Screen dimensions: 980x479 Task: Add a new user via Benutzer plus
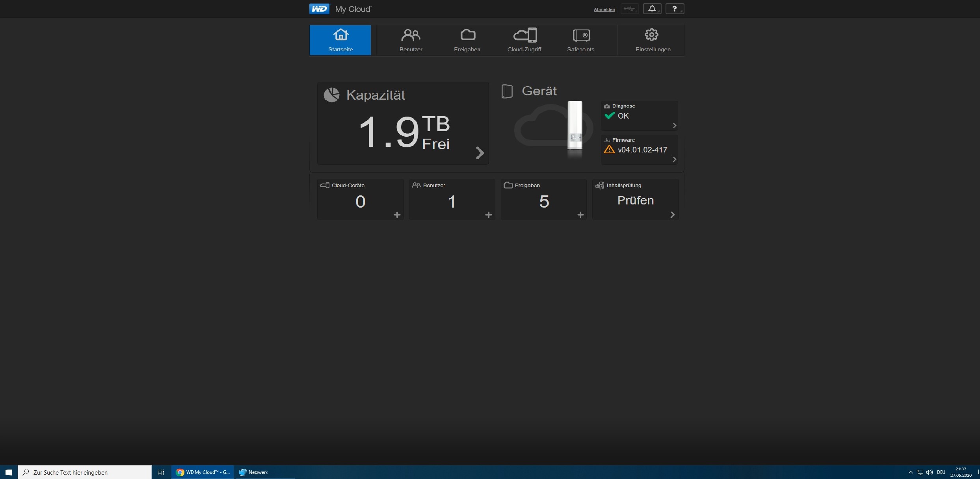pos(488,215)
